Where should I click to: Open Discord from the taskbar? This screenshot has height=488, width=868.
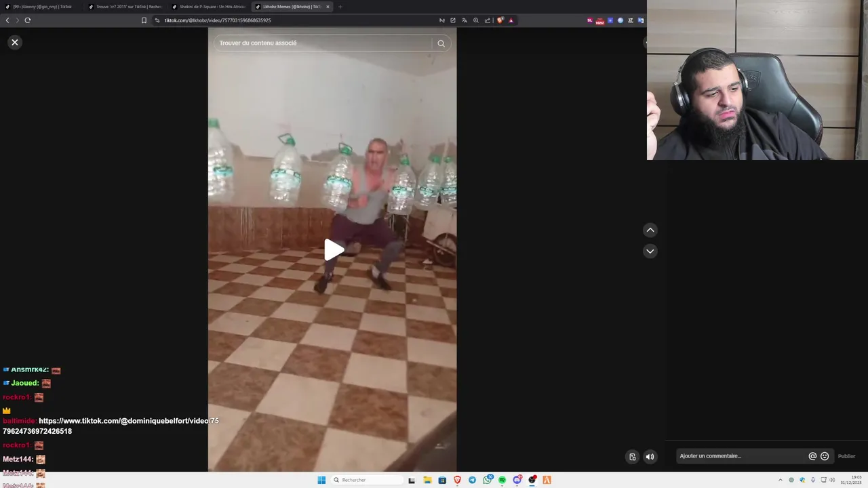(x=517, y=480)
